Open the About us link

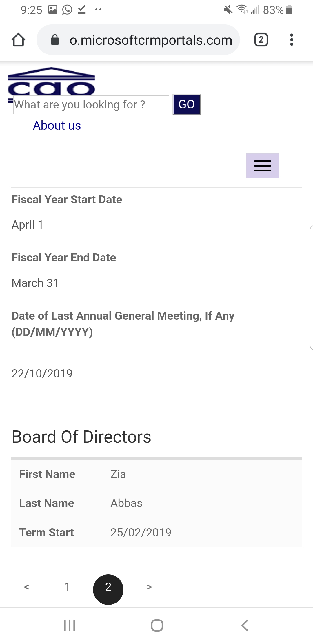click(x=57, y=126)
